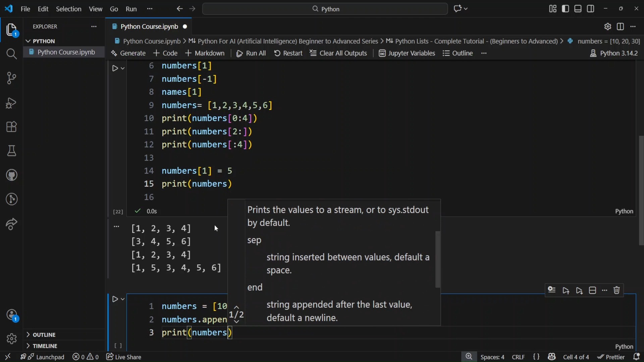
Task: Show previous signature in tooltip
Action: point(237,307)
